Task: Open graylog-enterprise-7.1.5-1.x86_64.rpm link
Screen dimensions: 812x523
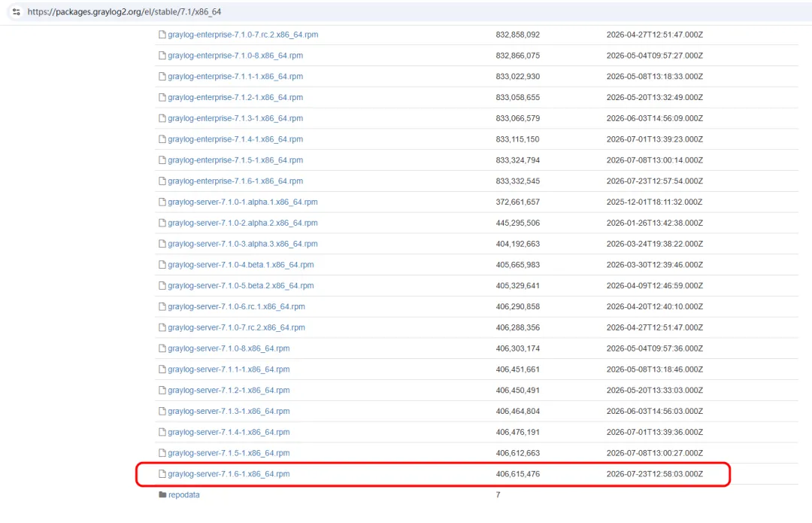Action: coord(235,160)
